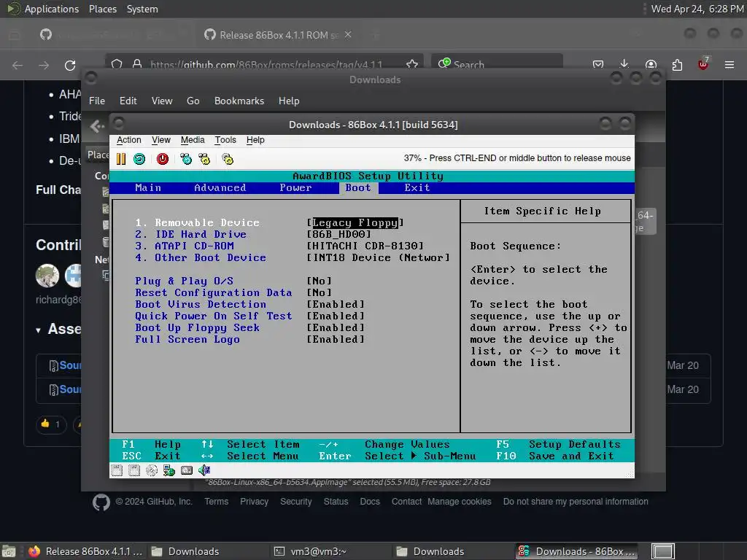Open Firefox hamburger application menu

[x=729, y=64]
